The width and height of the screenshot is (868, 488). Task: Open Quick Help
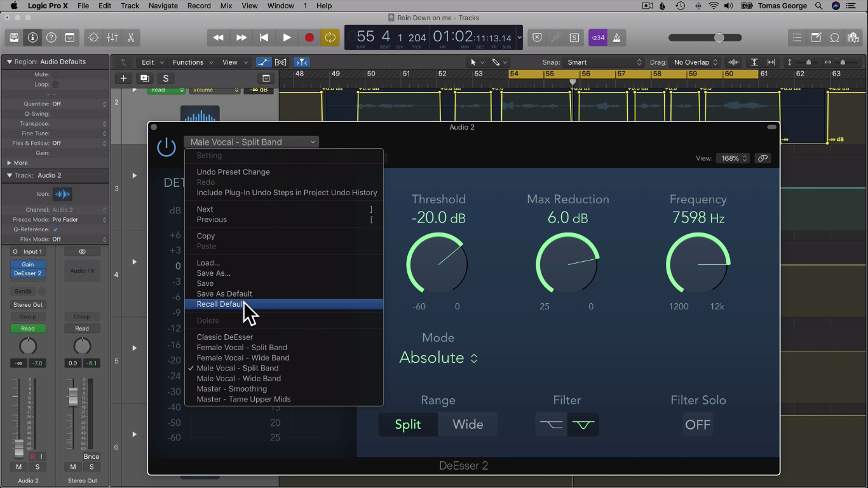pyautogui.click(x=51, y=37)
